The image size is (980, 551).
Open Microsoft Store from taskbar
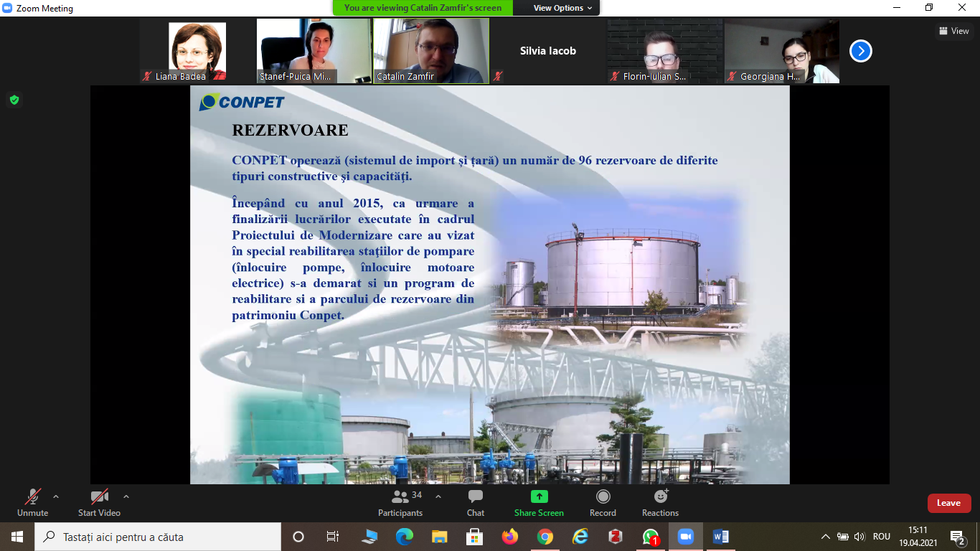click(474, 537)
